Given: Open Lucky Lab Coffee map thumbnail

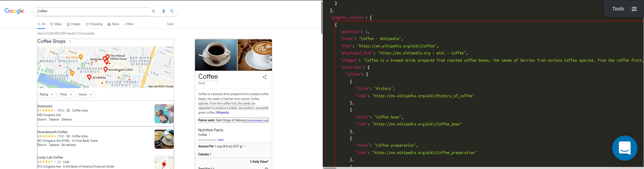Looking at the screenshot, I should click(x=164, y=162).
